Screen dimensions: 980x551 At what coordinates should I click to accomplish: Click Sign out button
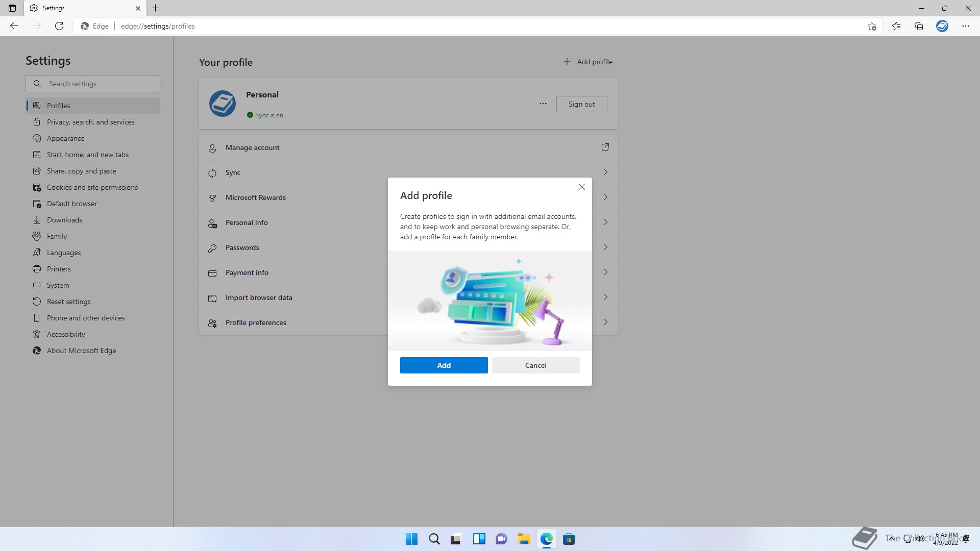tap(581, 104)
